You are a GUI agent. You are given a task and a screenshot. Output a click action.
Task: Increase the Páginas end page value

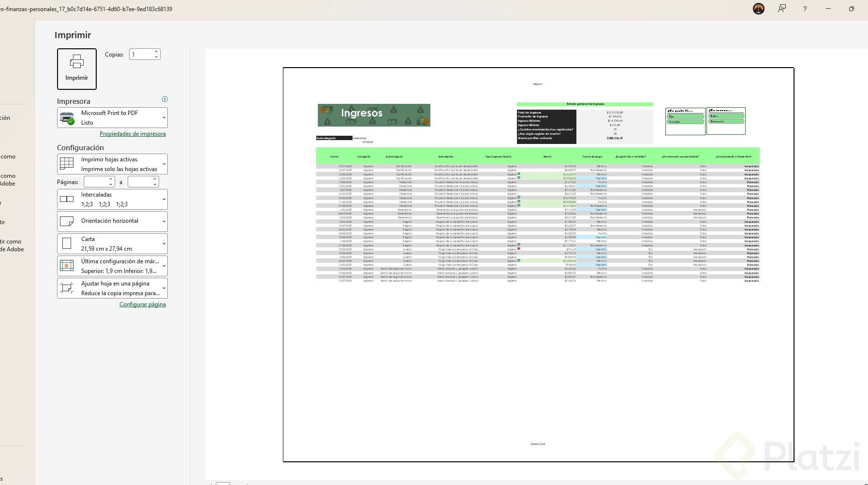coord(155,179)
